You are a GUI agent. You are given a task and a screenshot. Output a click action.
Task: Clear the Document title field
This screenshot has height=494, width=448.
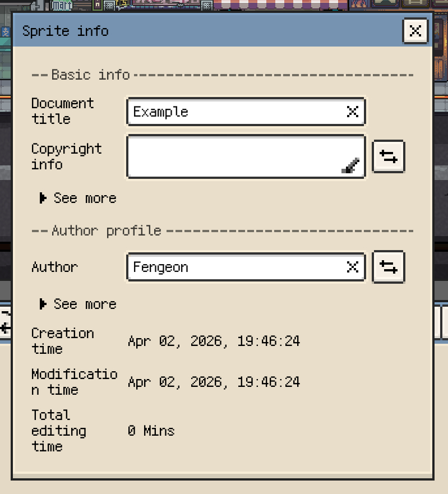click(x=352, y=112)
